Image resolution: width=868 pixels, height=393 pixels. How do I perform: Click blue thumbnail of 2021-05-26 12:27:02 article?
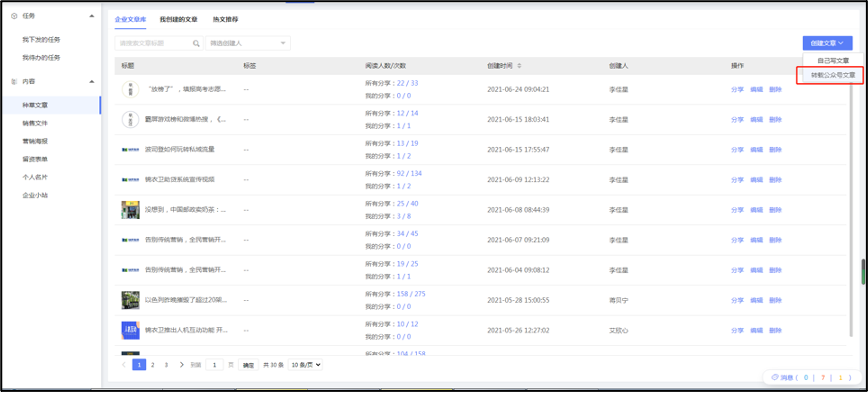(130, 330)
